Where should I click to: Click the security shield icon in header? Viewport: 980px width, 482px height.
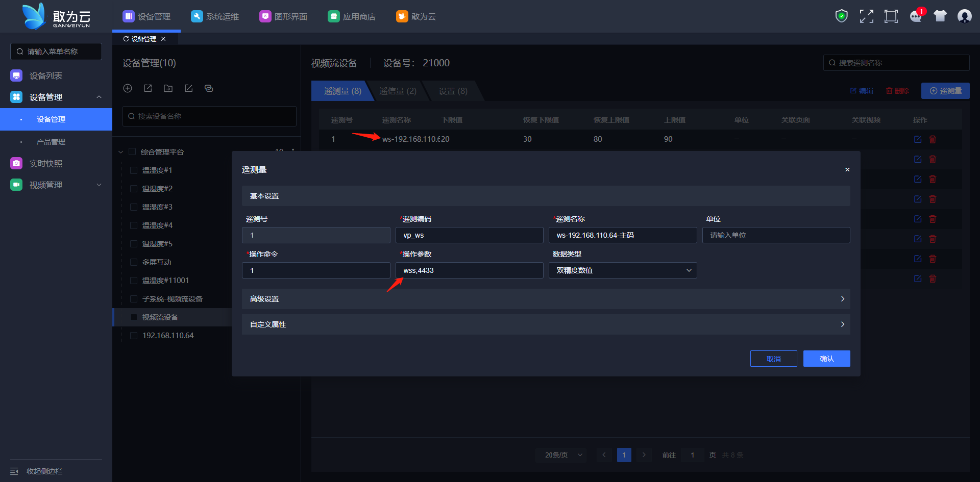tap(841, 16)
